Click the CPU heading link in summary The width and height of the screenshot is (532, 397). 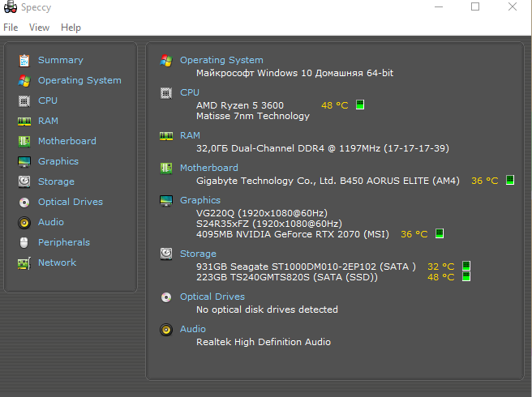point(190,92)
